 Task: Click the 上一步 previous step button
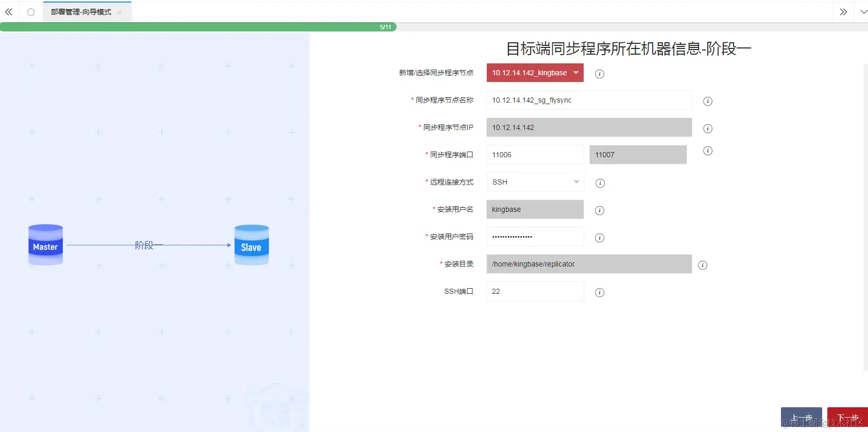[801, 418]
